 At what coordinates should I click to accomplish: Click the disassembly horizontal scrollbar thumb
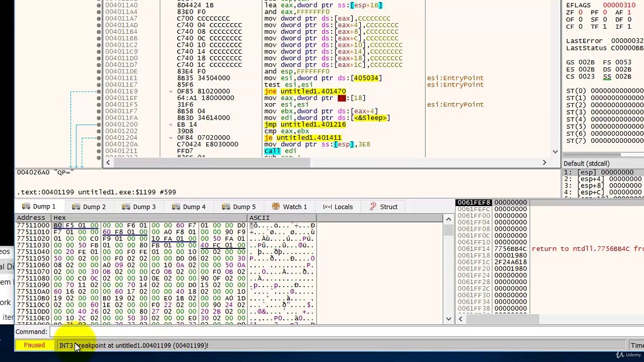pyautogui.click(x=211, y=162)
